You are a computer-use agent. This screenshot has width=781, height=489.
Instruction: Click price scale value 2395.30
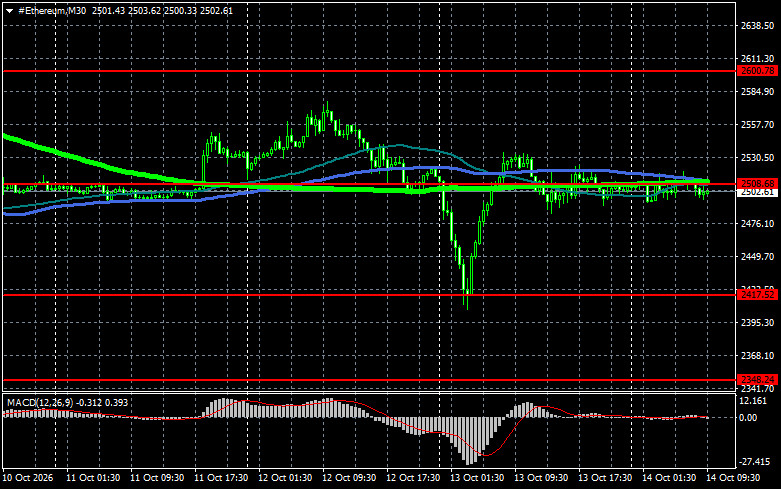(x=758, y=323)
